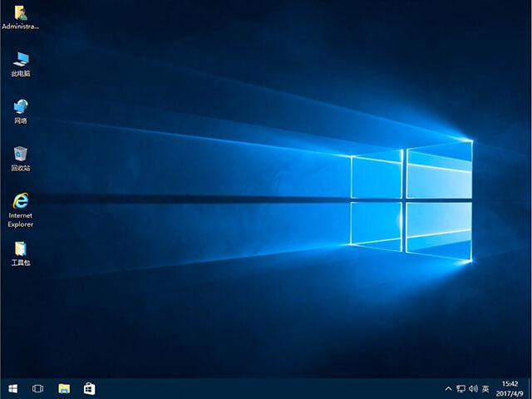
Task: Open the volume speaker tray icon
Action: (x=473, y=388)
